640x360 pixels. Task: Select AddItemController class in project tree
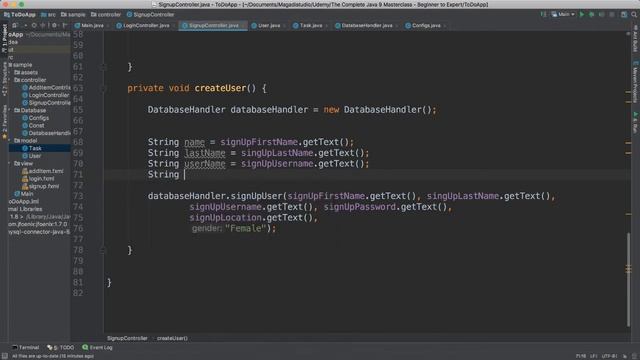click(46, 87)
